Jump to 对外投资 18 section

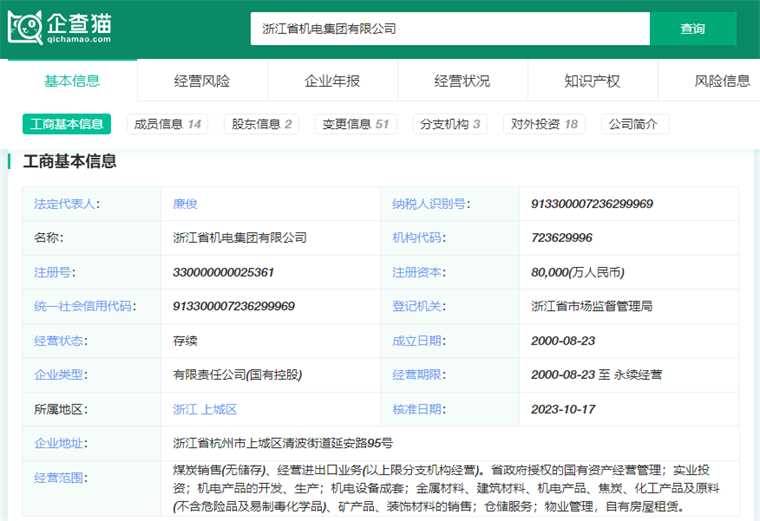(x=544, y=124)
